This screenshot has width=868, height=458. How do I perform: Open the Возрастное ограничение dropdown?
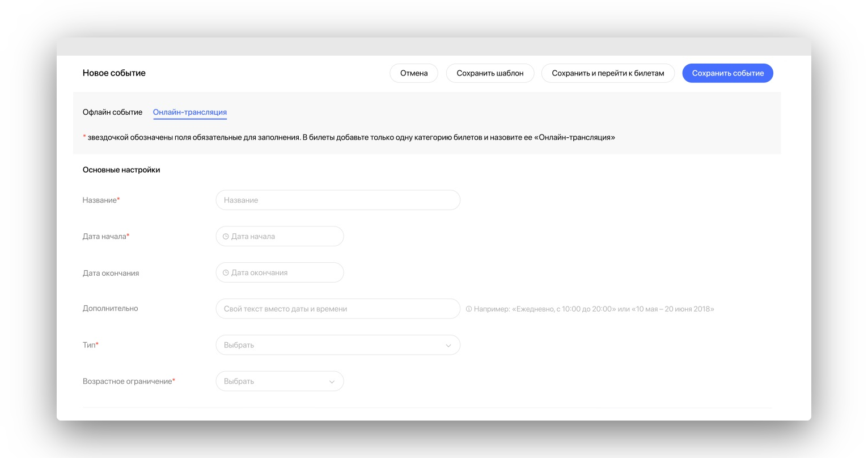pos(280,381)
